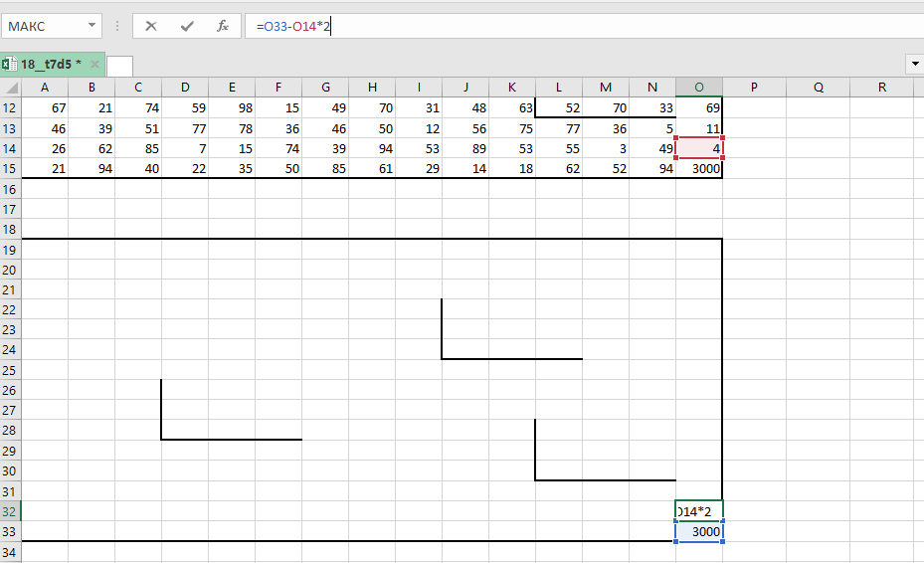Click the Name Box showing МАКС

point(45,26)
